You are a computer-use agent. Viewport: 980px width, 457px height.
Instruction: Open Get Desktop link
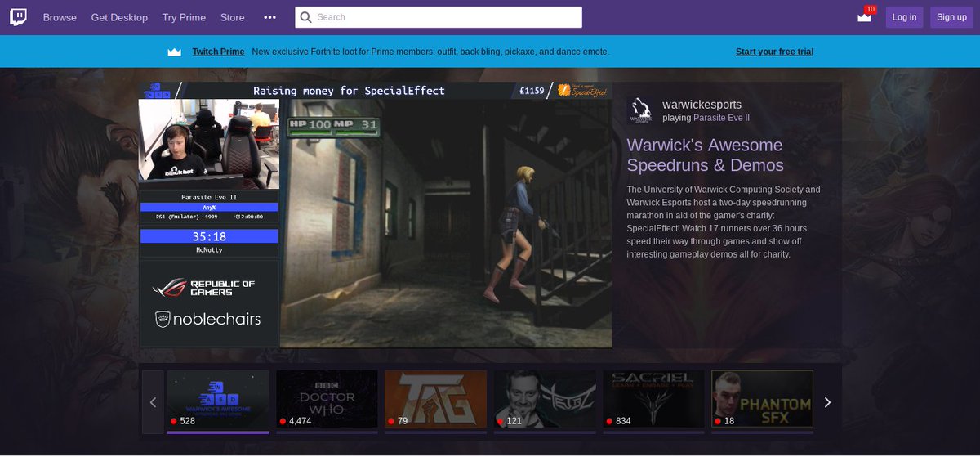click(x=119, y=17)
